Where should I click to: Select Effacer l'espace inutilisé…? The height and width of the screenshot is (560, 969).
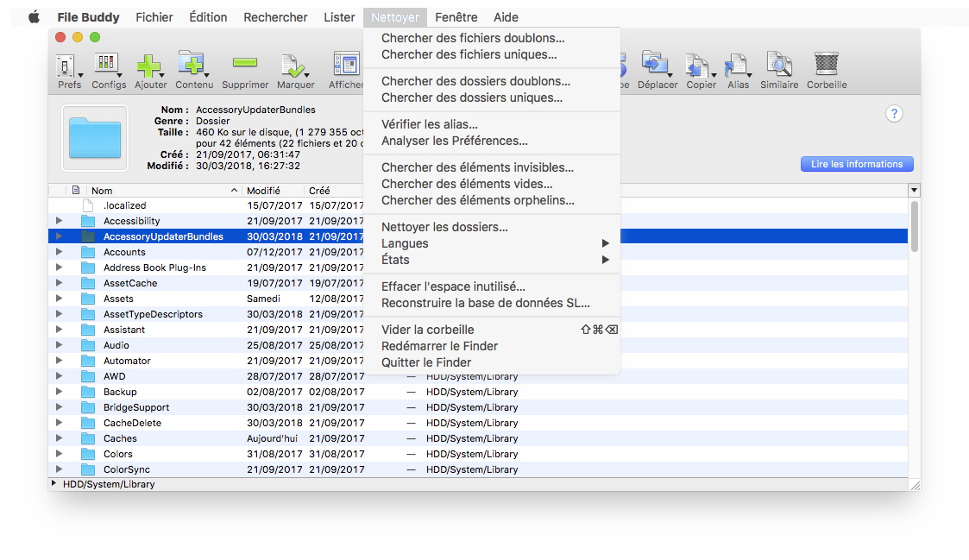click(492, 286)
